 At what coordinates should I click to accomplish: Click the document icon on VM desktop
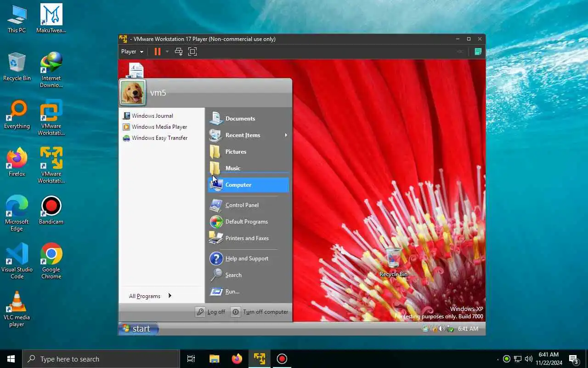[136, 70]
